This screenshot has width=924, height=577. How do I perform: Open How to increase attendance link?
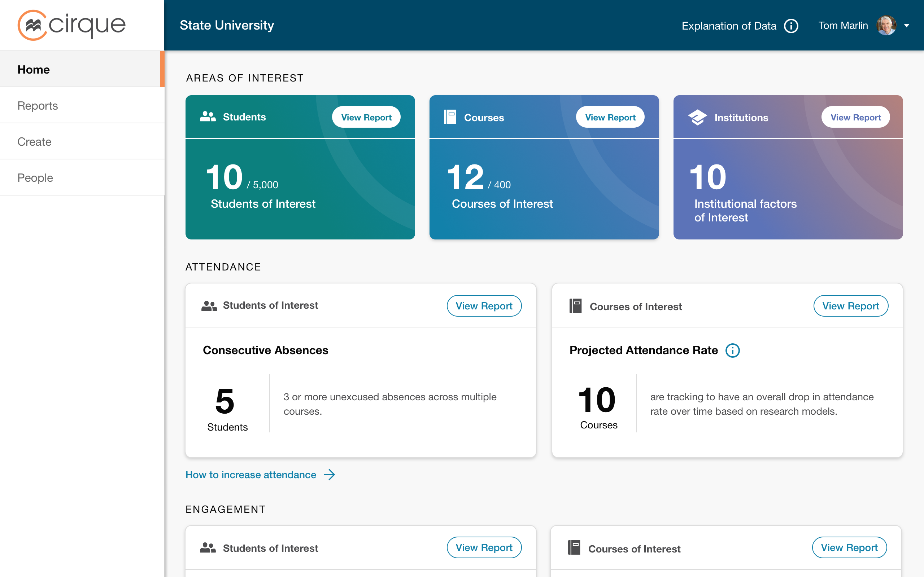(x=250, y=475)
